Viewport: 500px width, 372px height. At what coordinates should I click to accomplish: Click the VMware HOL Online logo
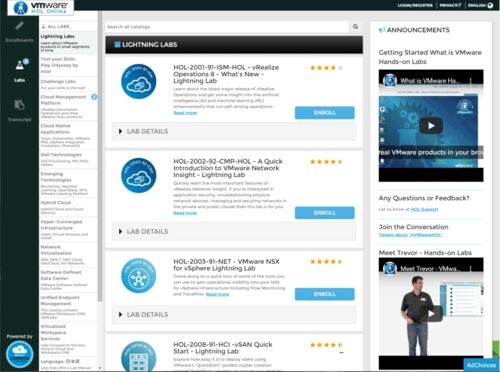(40, 7)
